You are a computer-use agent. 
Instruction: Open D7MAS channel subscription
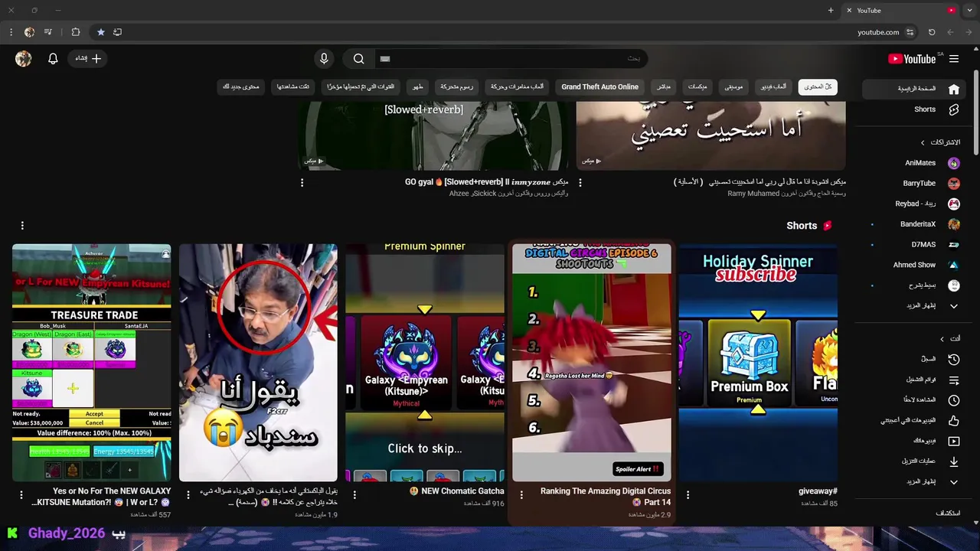click(x=915, y=245)
